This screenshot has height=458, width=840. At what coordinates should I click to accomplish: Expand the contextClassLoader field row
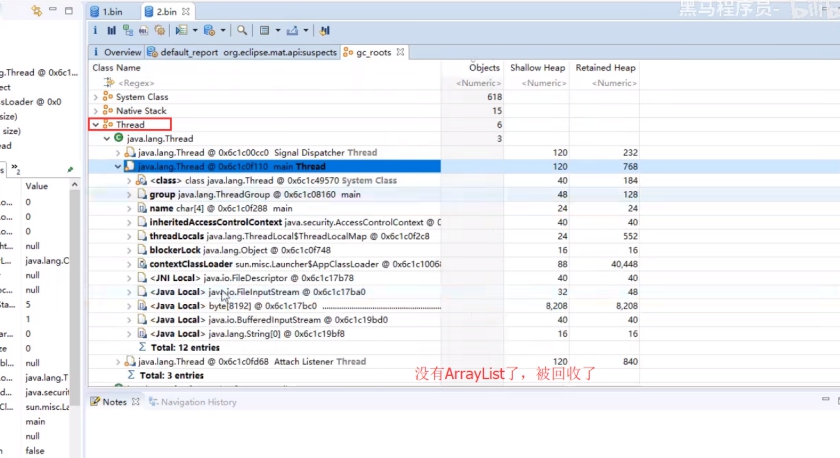(x=129, y=264)
